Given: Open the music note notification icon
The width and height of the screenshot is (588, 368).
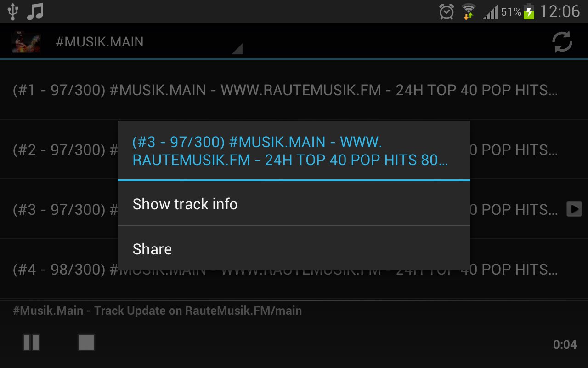Looking at the screenshot, I should coord(35,11).
